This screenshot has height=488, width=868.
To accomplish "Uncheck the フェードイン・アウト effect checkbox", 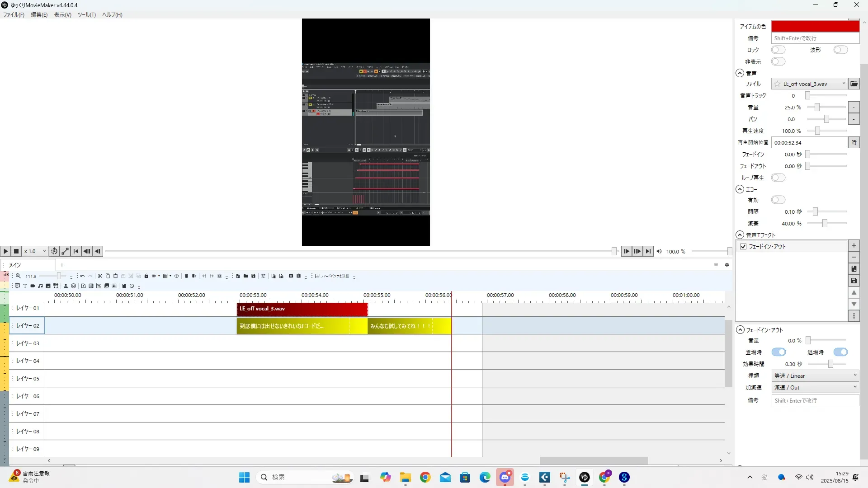I will coord(743,246).
